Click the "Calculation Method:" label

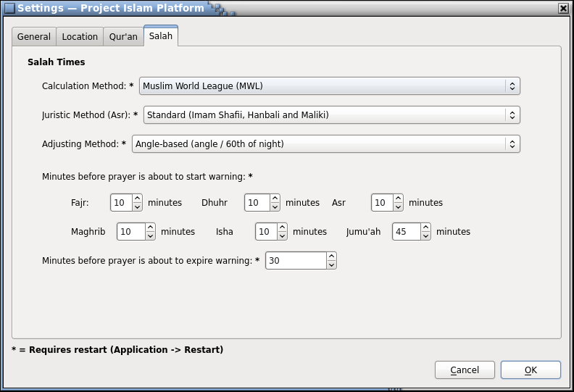pyautogui.click(x=84, y=86)
